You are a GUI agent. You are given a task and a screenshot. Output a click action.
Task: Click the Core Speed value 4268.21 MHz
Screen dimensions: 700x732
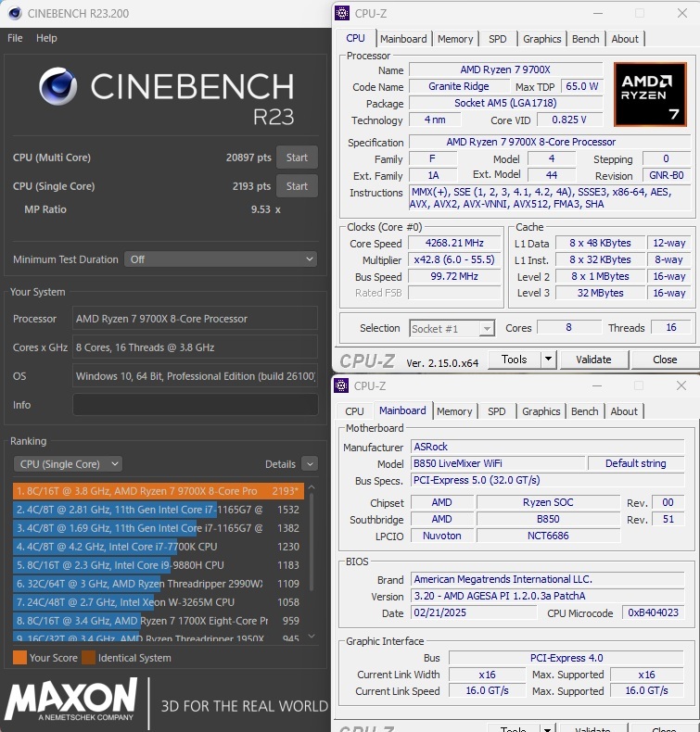point(454,243)
